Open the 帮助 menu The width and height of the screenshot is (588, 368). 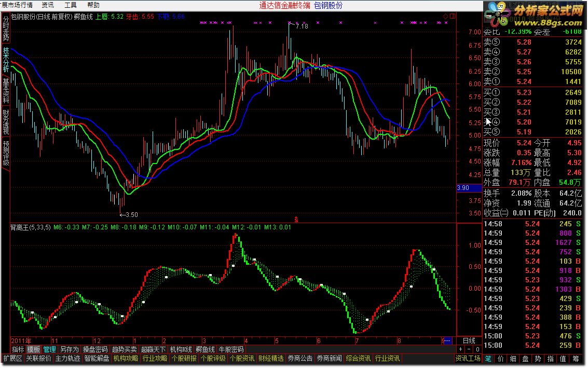point(93,5)
